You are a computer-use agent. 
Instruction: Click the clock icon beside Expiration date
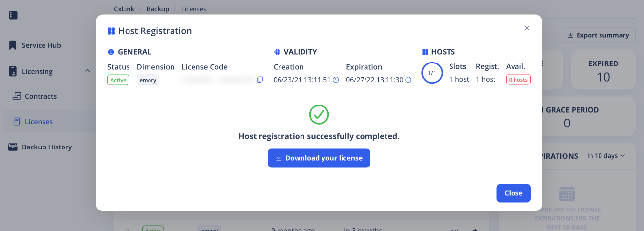click(408, 80)
